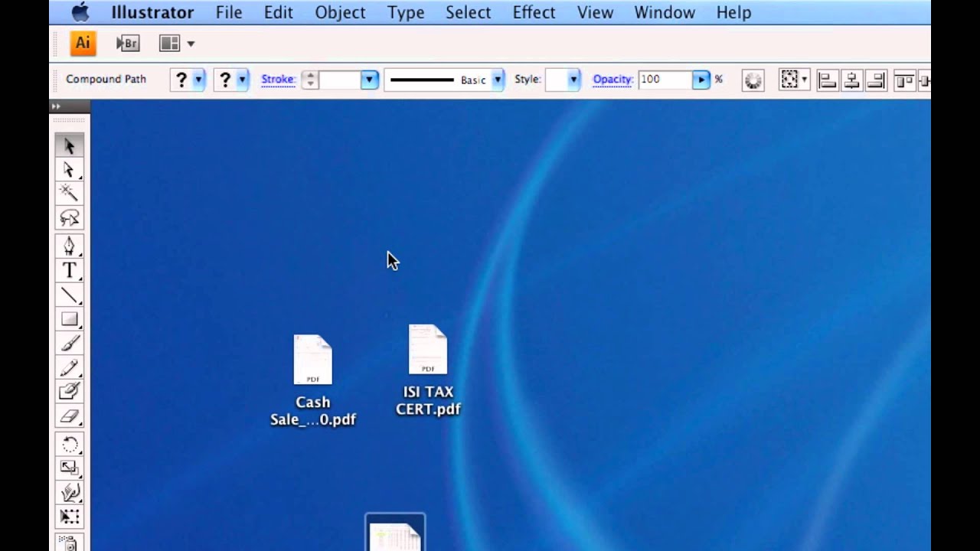The width and height of the screenshot is (980, 551).
Task: Open Adobe Bridge from the application bar
Action: pyautogui.click(x=128, y=44)
